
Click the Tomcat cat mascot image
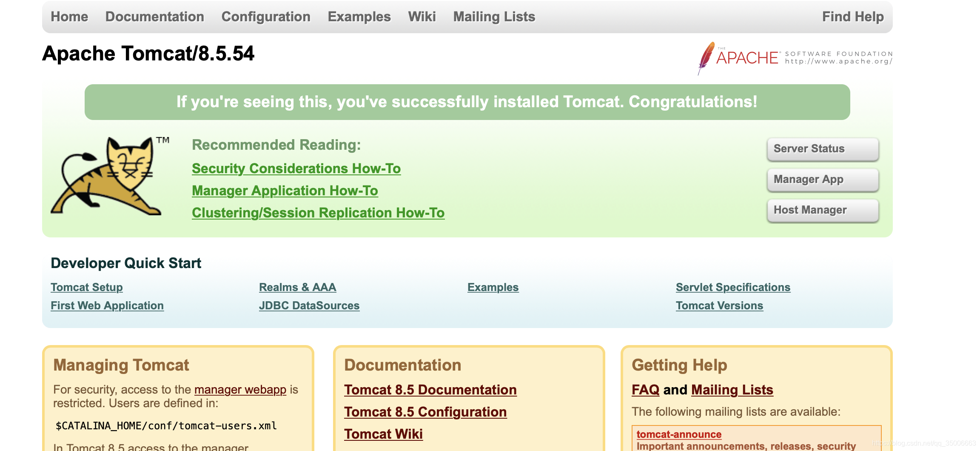tap(110, 176)
